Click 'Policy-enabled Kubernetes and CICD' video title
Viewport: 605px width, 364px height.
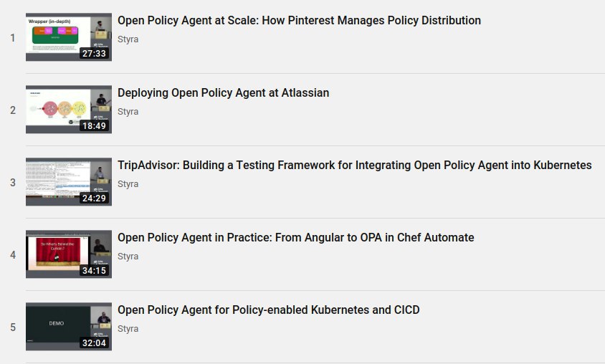(269, 310)
